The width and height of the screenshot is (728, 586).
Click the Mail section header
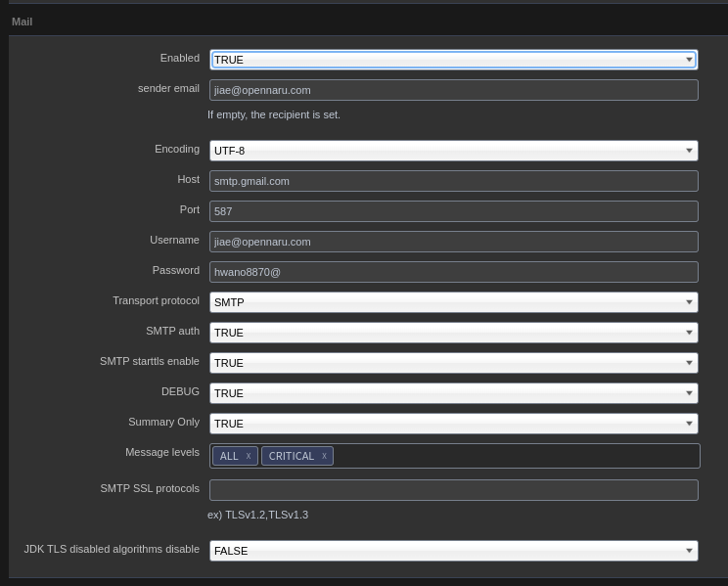pyautogui.click(x=23, y=22)
